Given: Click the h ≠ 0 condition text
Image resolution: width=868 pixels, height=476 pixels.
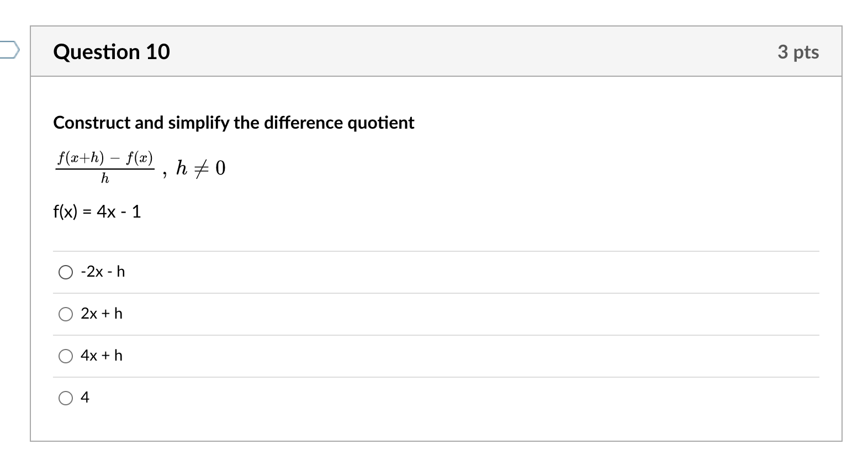Looking at the screenshot, I should (200, 167).
